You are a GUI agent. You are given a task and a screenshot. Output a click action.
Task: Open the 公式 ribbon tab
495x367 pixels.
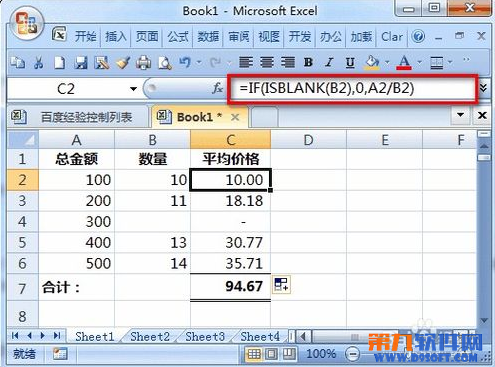[x=178, y=36]
